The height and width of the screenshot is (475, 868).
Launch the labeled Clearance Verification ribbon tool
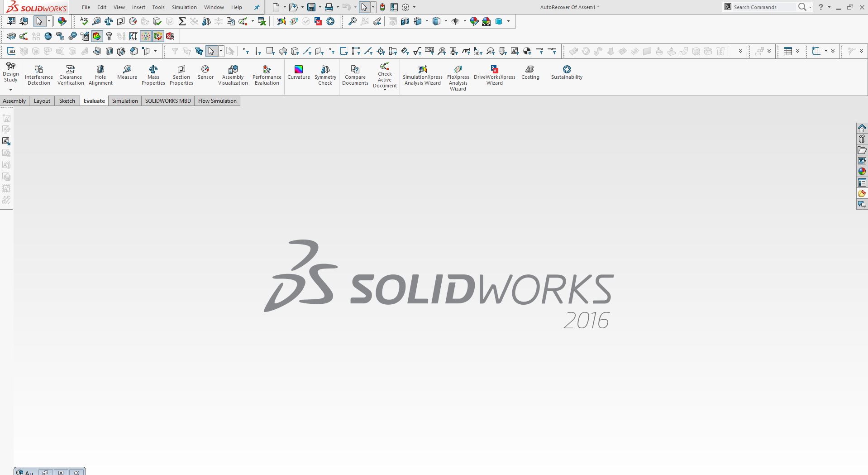tap(71, 75)
